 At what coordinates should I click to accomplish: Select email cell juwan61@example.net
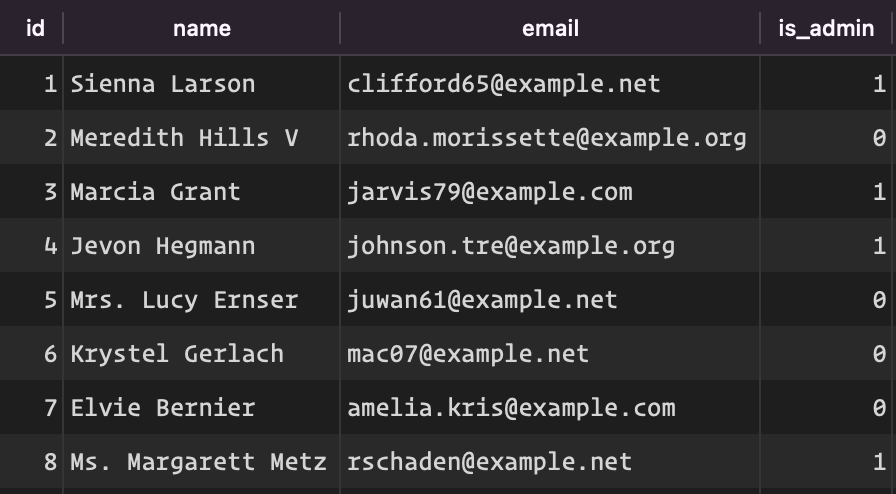click(x=550, y=299)
